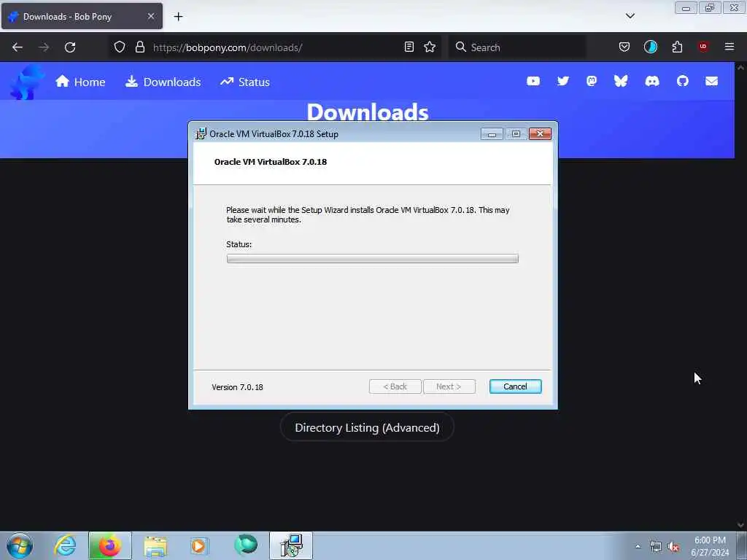The height and width of the screenshot is (560, 747).
Task: Select the Downloads - Bob Pony tab
Action: (82, 16)
